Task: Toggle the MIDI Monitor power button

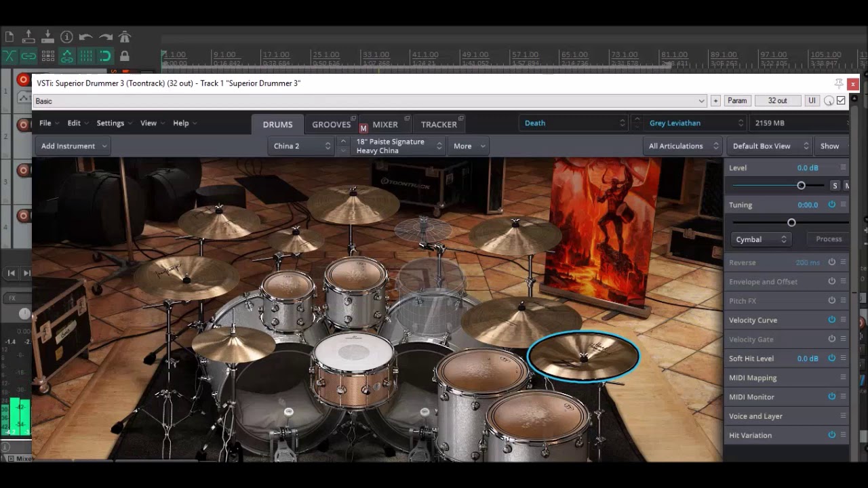Action: (x=831, y=396)
